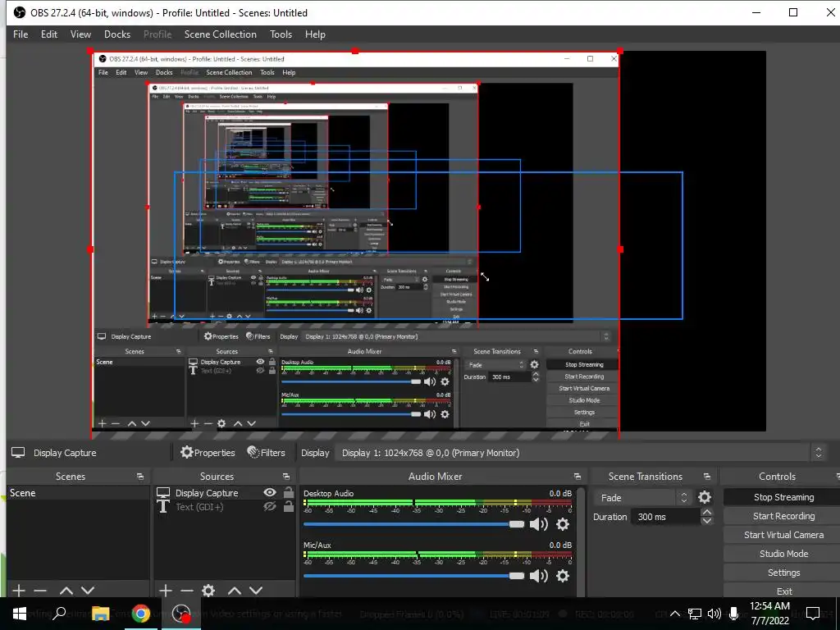Enable Studio Mode
Viewport: 840px width, 630px height.
pyautogui.click(x=783, y=554)
